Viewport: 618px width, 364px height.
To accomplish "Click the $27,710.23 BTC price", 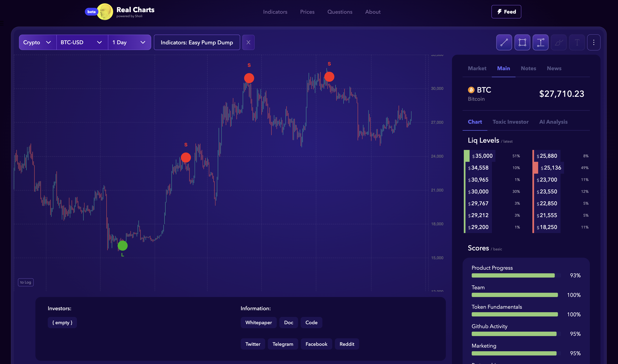I will [x=562, y=94].
